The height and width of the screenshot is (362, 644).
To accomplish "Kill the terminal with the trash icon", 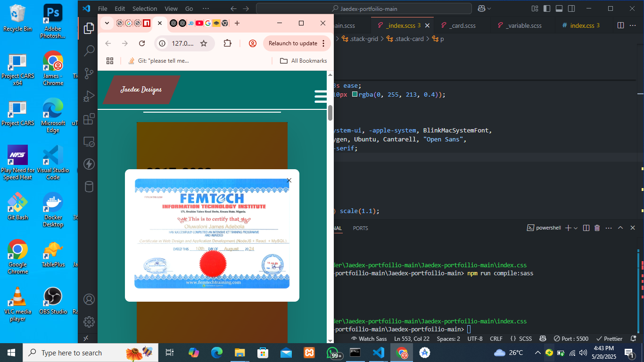I will pos(597,228).
